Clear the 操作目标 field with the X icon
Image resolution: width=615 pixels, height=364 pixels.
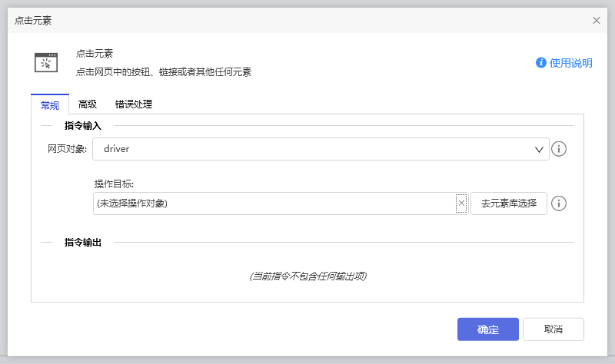pyautogui.click(x=461, y=204)
